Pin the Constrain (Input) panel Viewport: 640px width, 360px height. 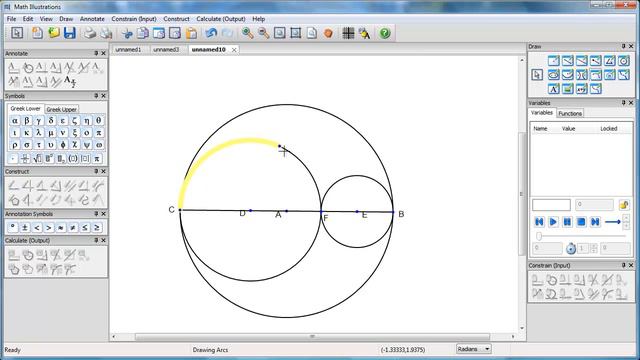coord(623,265)
